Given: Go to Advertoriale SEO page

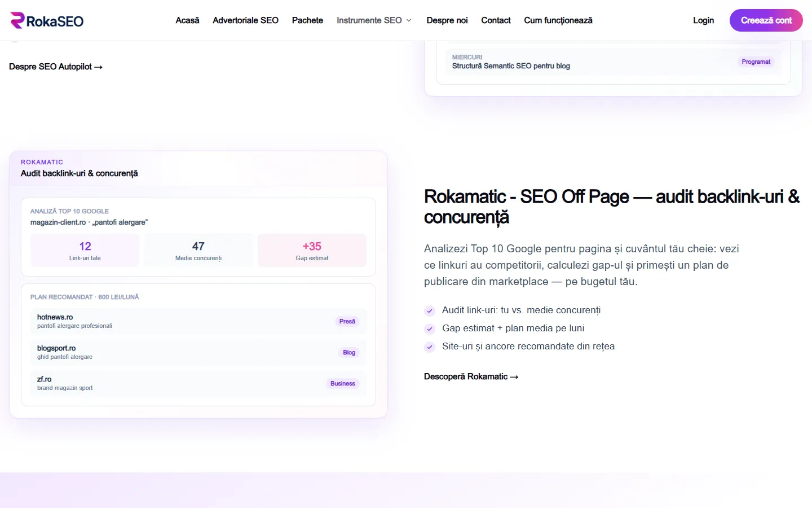Looking at the screenshot, I should click(245, 20).
